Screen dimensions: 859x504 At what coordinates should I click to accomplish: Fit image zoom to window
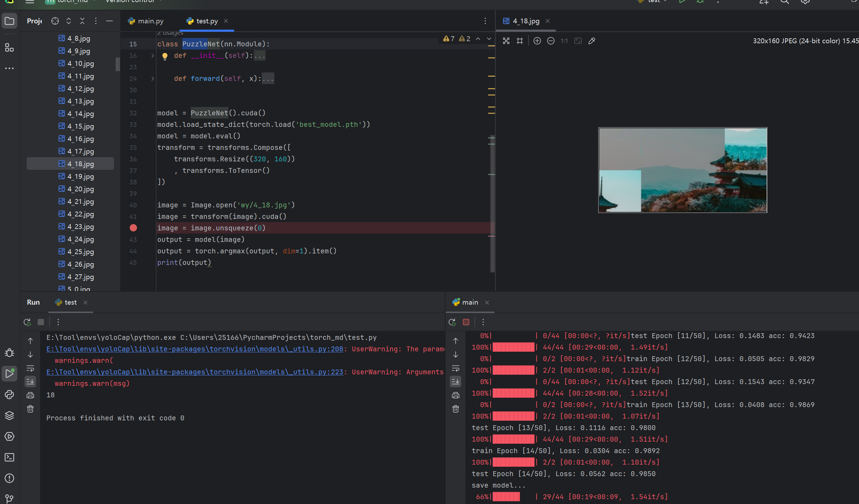(x=578, y=41)
